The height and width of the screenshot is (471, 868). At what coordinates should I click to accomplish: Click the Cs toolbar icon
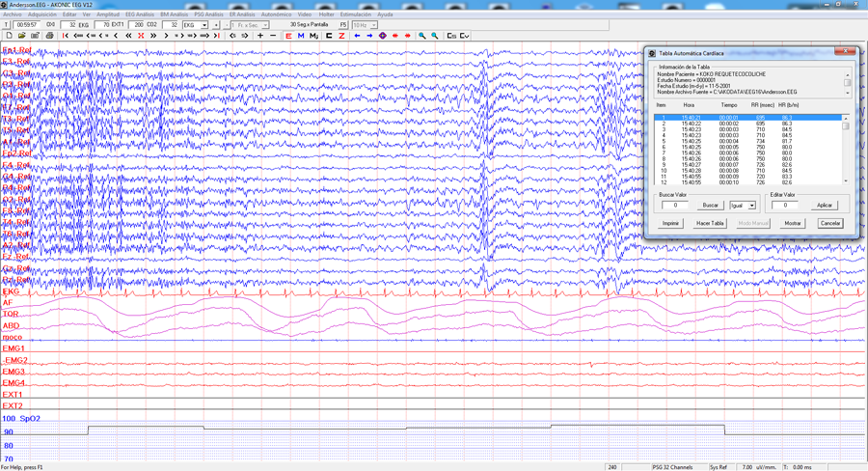pyautogui.click(x=451, y=36)
